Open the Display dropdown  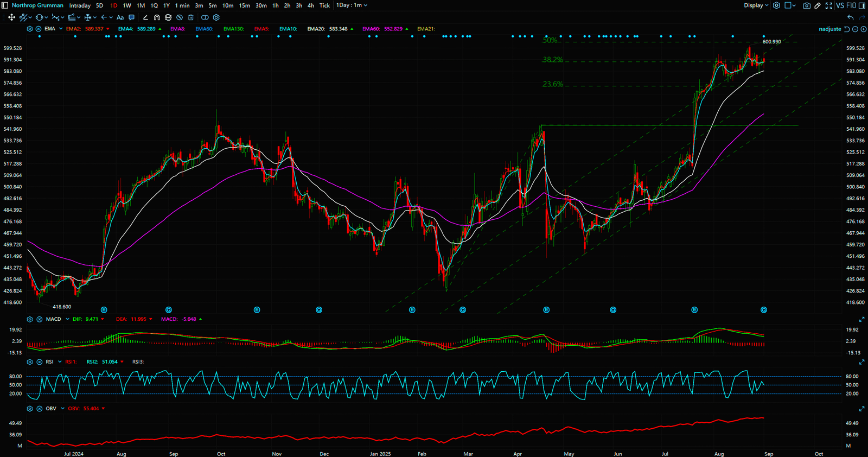click(756, 5)
